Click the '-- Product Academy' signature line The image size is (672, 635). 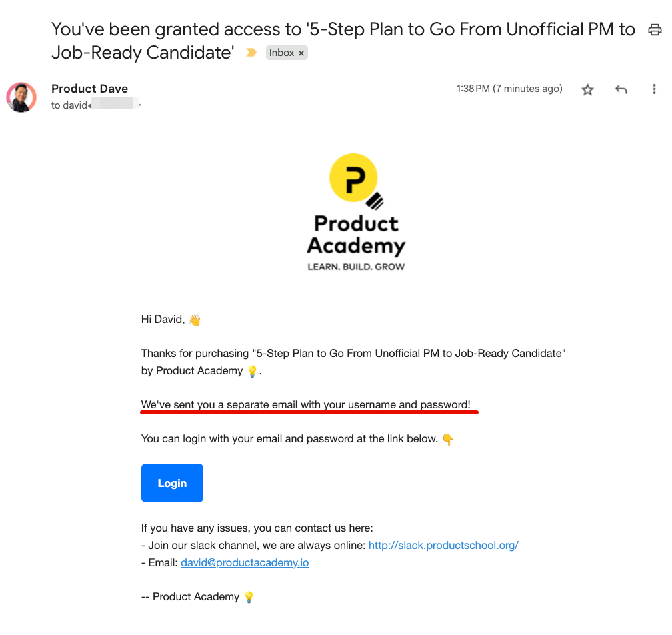click(190, 596)
